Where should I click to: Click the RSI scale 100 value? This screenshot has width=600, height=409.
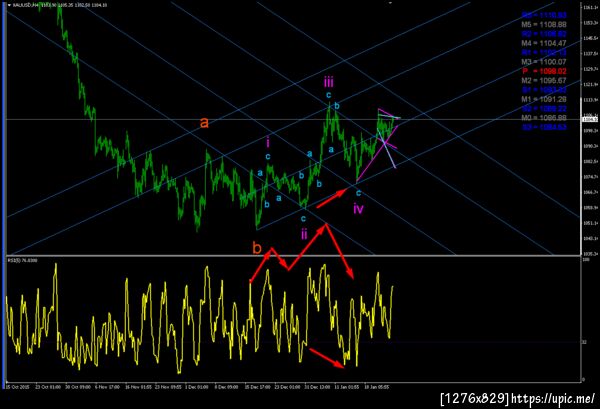coord(585,260)
